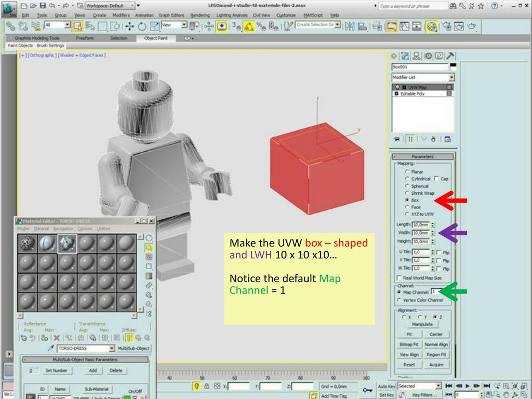Open the Rendering menu
This screenshot has height=399, width=532.
coord(200,15)
